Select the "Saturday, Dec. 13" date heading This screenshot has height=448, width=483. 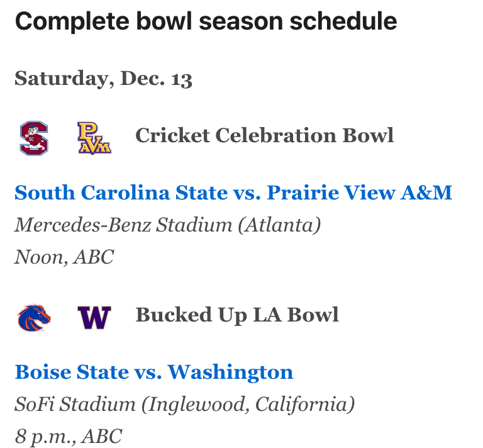[103, 79]
